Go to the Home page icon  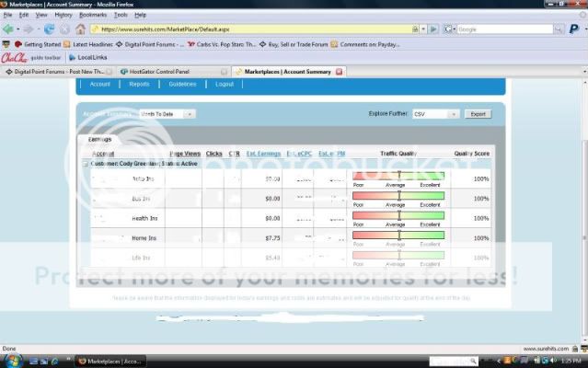(80, 29)
